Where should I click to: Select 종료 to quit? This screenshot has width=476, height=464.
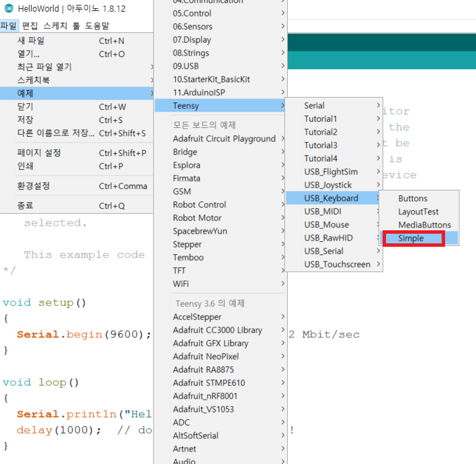click(x=76, y=206)
